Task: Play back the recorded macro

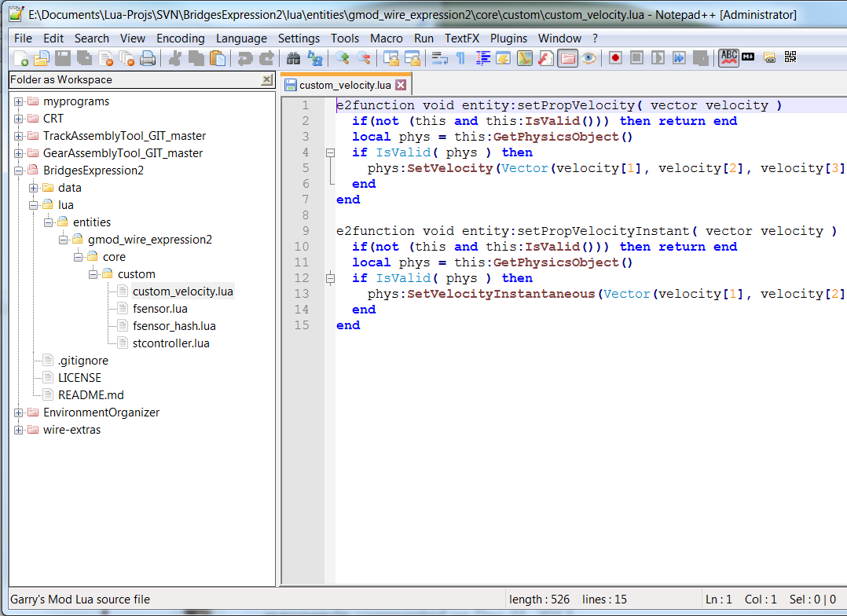Action: pyautogui.click(x=658, y=57)
